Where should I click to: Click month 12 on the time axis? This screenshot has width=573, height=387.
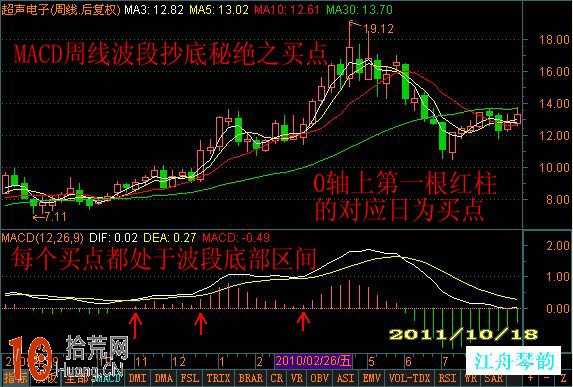click(x=179, y=362)
